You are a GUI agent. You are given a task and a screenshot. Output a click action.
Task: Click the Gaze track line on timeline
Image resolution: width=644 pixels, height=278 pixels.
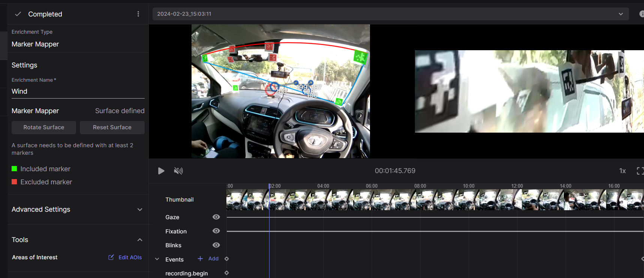pyautogui.click(x=435, y=217)
